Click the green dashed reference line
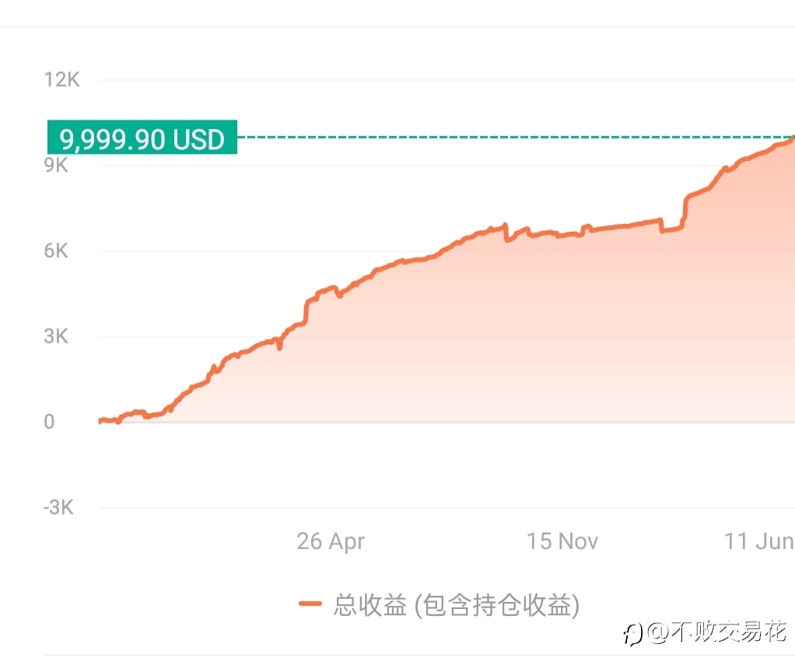Screen dimensions: 795x672 (515, 137)
